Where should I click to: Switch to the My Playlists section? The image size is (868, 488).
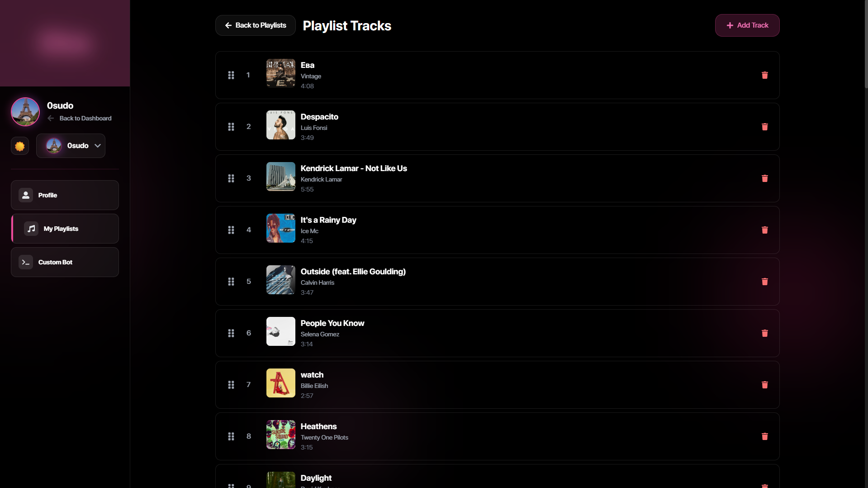[x=65, y=229]
